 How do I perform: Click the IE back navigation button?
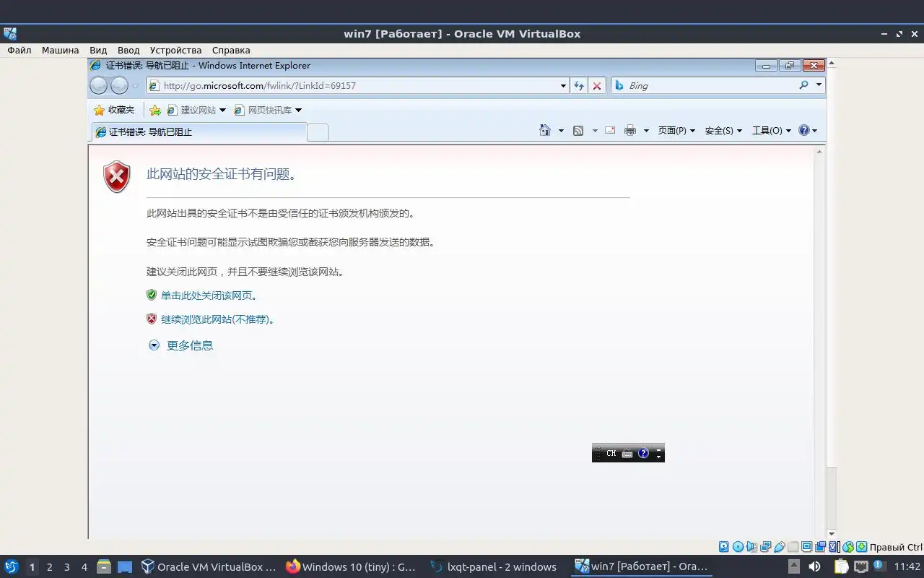pos(98,85)
